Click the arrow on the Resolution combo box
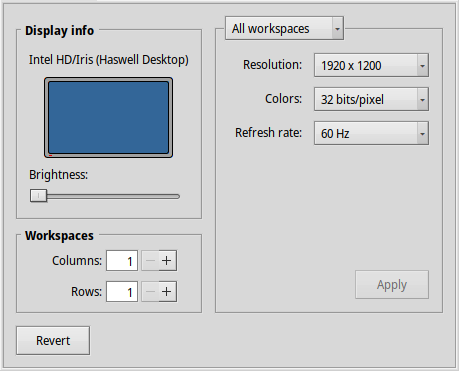This screenshot has width=459, height=371. click(422, 66)
